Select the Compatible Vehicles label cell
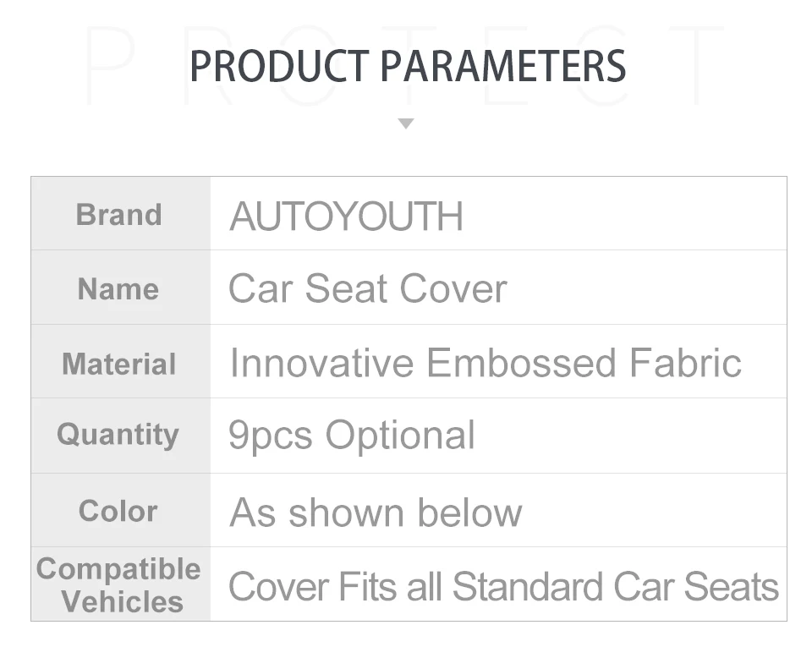Viewport: 812px width, 647px height. pos(119,585)
